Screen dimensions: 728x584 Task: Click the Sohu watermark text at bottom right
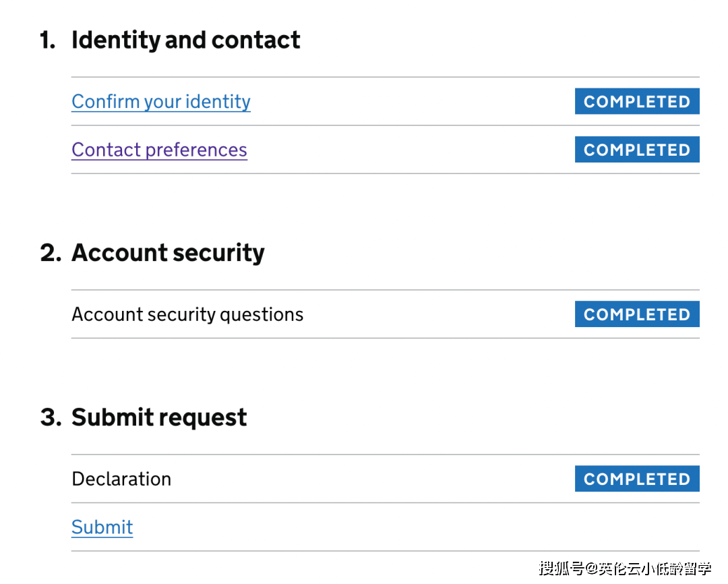point(624,568)
